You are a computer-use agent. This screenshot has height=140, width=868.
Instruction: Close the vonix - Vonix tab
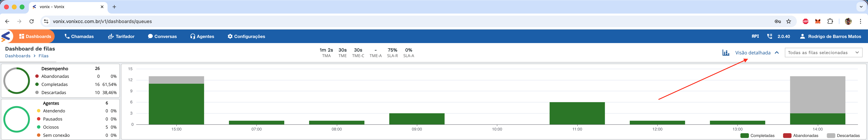click(102, 7)
